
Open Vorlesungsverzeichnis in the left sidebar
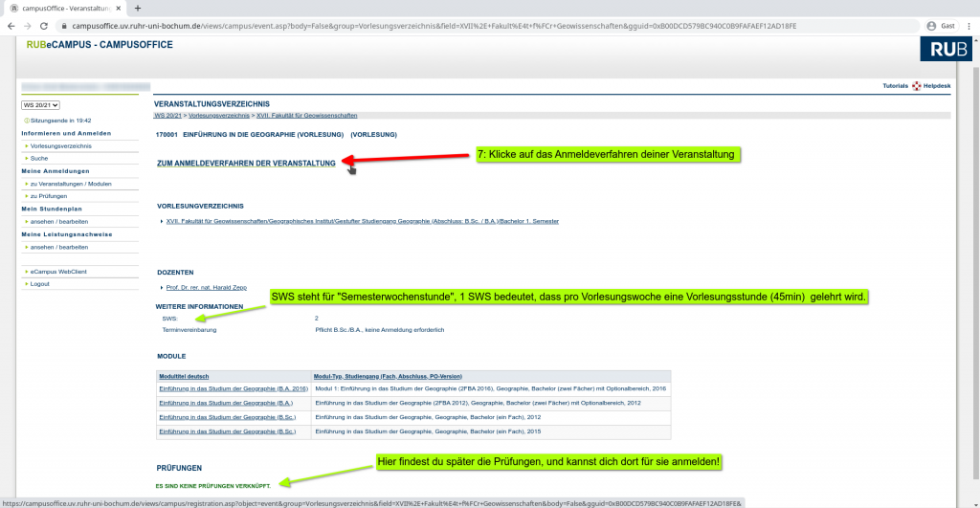pyautogui.click(x=60, y=145)
